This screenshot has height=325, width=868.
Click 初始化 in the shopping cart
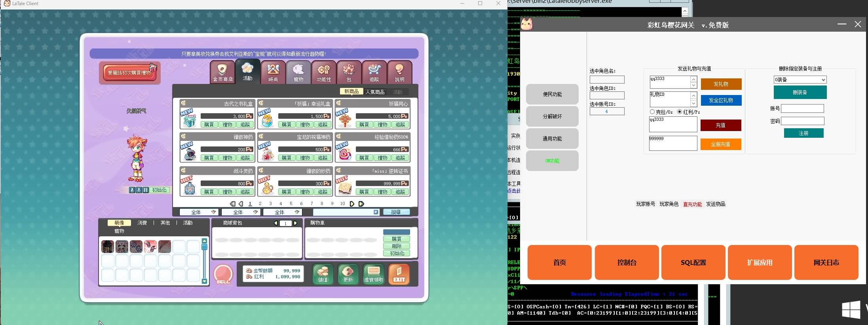click(x=397, y=253)
